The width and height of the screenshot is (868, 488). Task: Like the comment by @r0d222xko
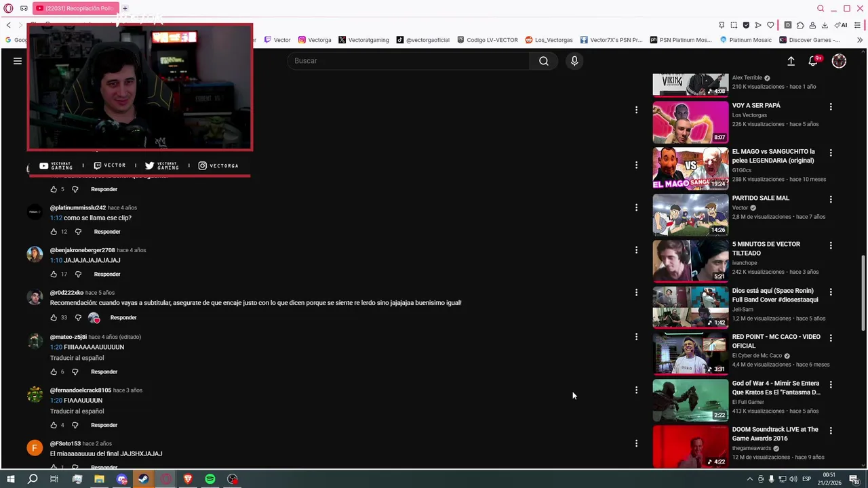tap(54, 318)
